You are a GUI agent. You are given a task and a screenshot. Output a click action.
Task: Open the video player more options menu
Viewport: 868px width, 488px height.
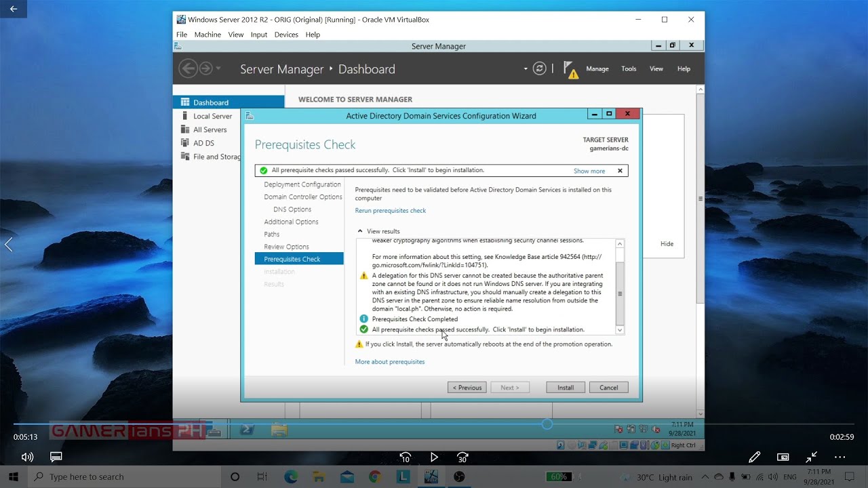click(x=840, y=457)
